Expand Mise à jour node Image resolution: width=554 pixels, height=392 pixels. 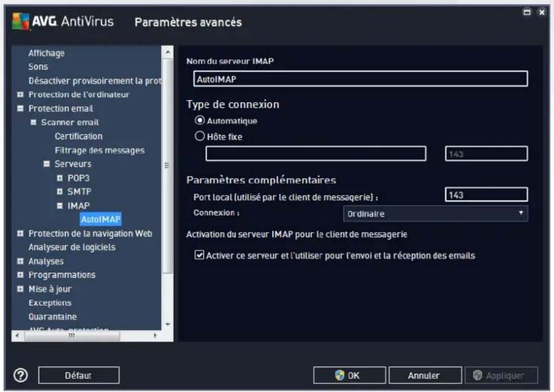(21, 289)
